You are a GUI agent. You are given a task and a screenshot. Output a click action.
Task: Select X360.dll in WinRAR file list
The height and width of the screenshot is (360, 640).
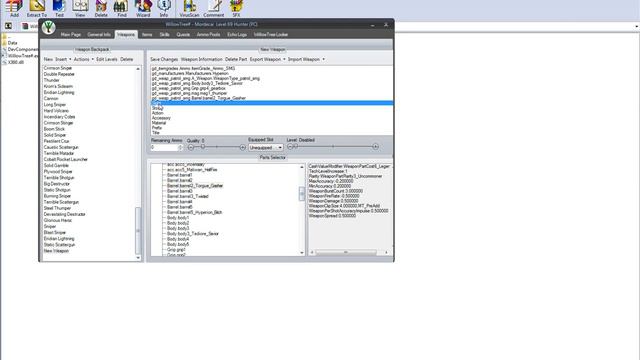(x=16, y=62)
